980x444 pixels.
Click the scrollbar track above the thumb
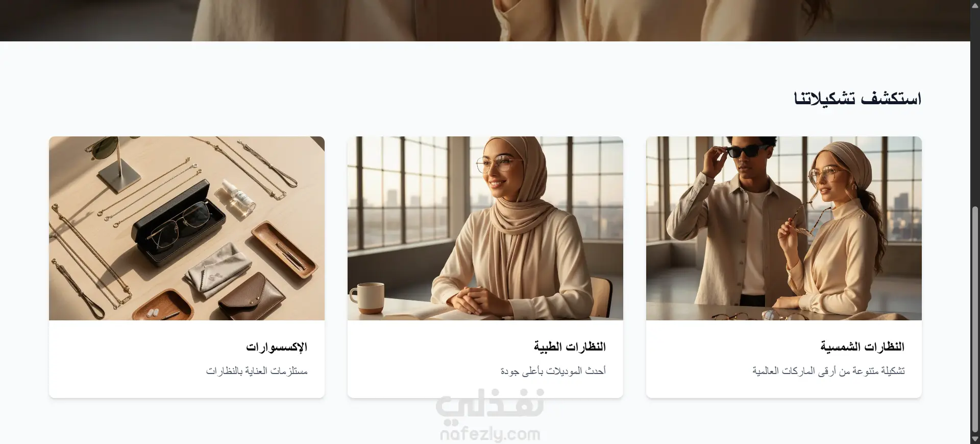point(975,102)
